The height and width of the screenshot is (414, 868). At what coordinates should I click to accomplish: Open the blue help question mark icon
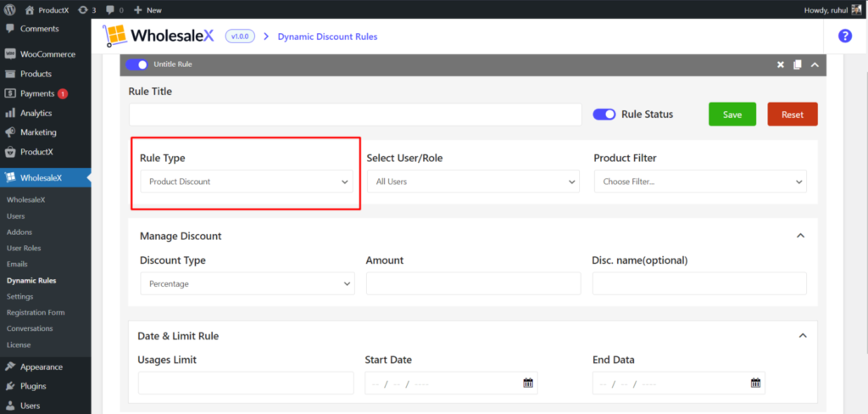(845, 36)
